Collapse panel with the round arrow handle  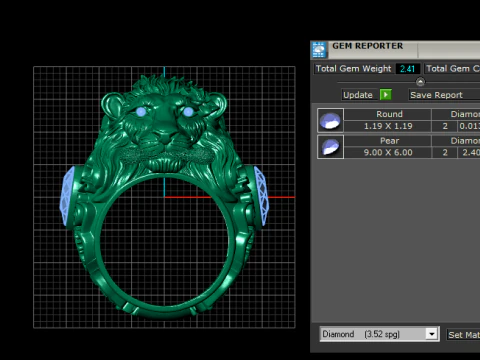[x=420, y=82]
